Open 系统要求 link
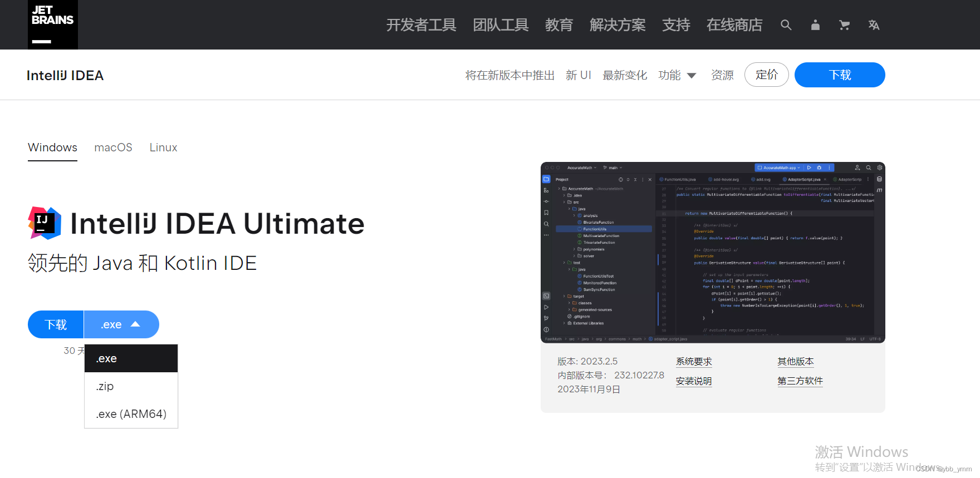 [694, 362]
